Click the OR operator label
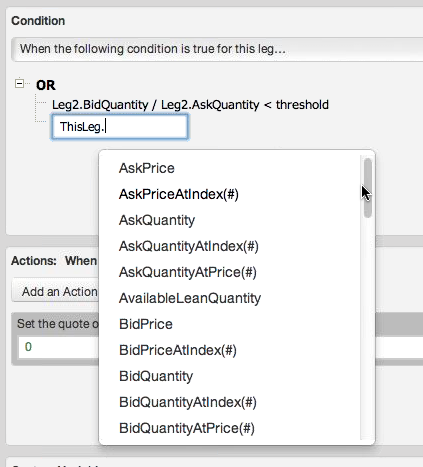This screenshot has width=423, height=467. point(46,85)
